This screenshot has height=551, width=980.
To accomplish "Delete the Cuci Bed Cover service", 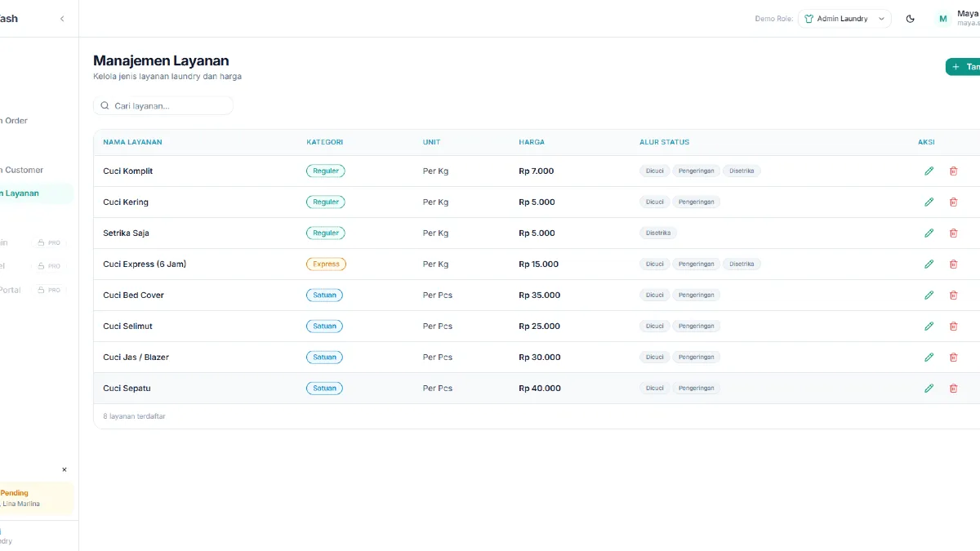I will point(953,295).
